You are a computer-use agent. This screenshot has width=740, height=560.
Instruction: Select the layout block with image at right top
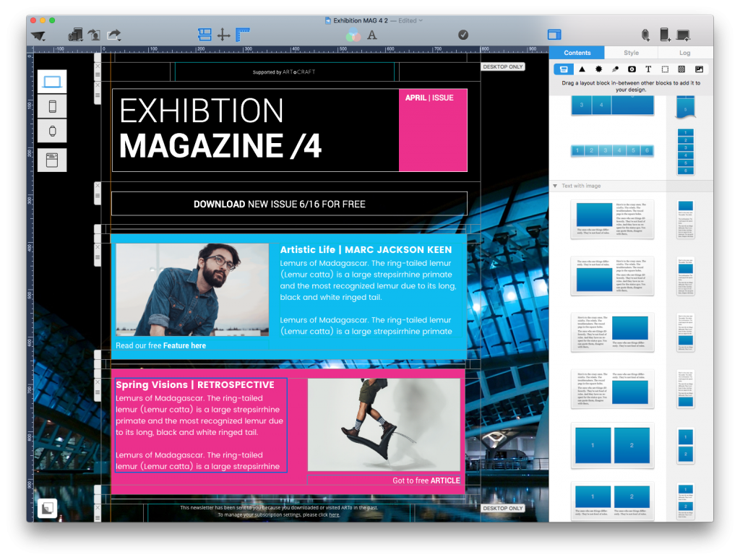coord(612,332)
